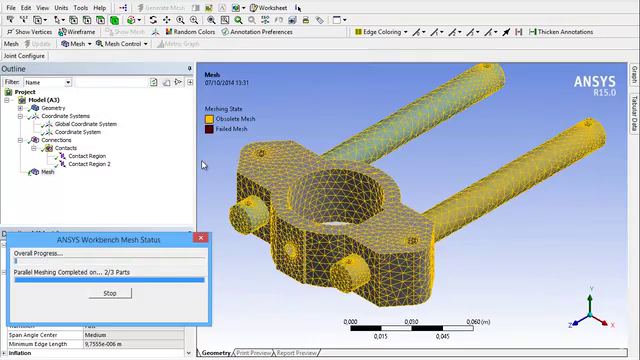Click the Zoom To Fit icon
Image resolution: width=640 pixels, height=360 pixels.
211,20
